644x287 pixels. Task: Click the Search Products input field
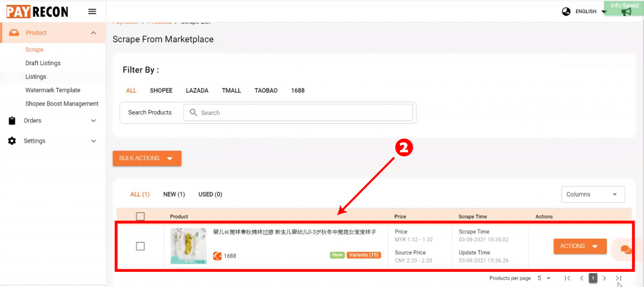point(298,113)
